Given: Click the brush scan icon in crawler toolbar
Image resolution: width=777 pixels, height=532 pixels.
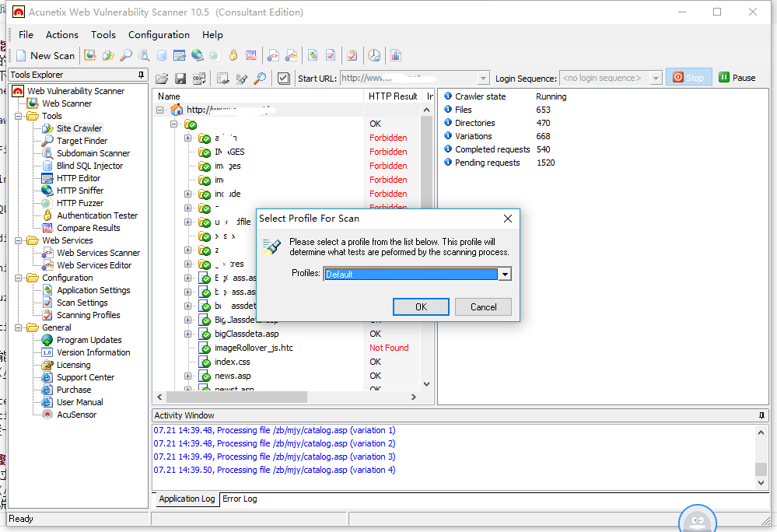Looking at the screenshot, I should point(241,79).
